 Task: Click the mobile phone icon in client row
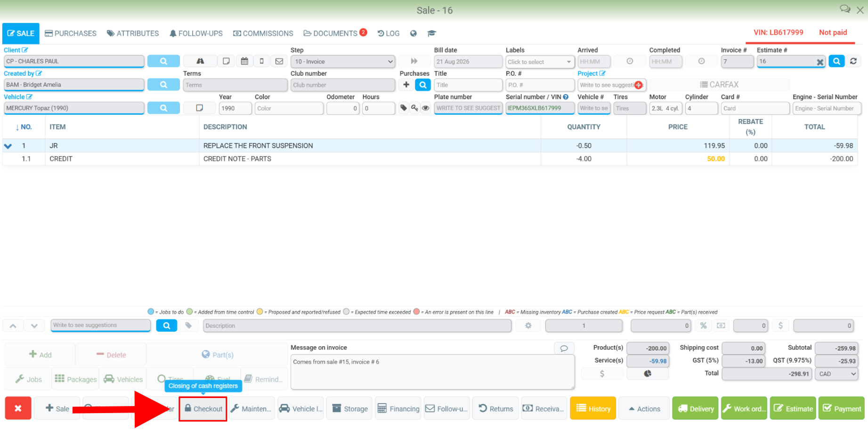click(262, 61)
